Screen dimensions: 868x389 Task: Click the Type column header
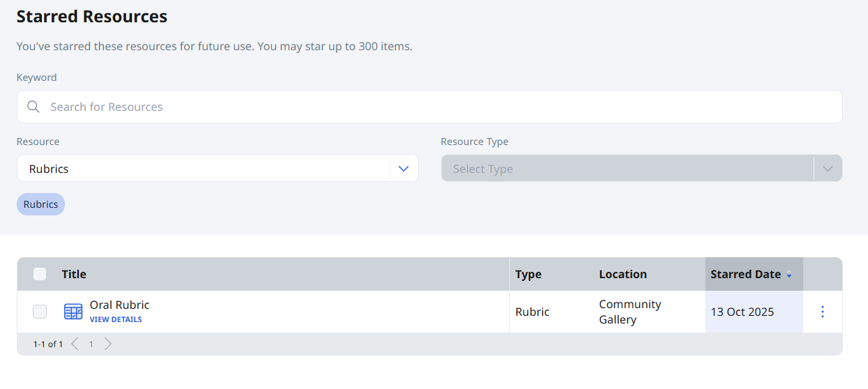(528, 274)
